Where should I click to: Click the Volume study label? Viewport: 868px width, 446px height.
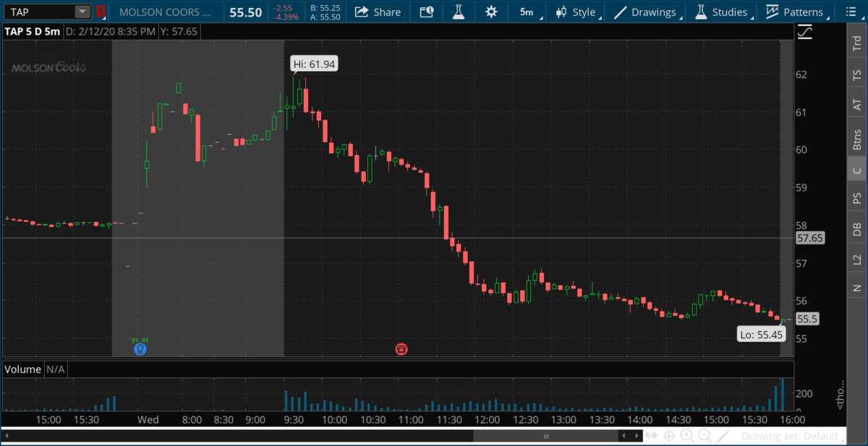click(22, 369)
